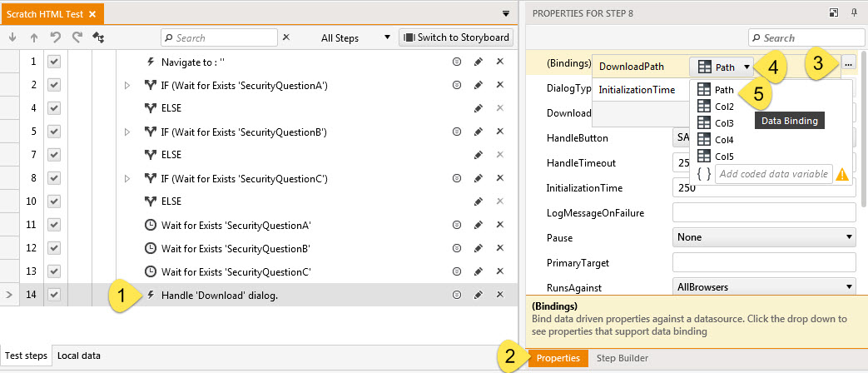Edit the 'Navigate to' step with the pencil icon
The height and width of the screenshot is (373, 868).
coord(479,62)
